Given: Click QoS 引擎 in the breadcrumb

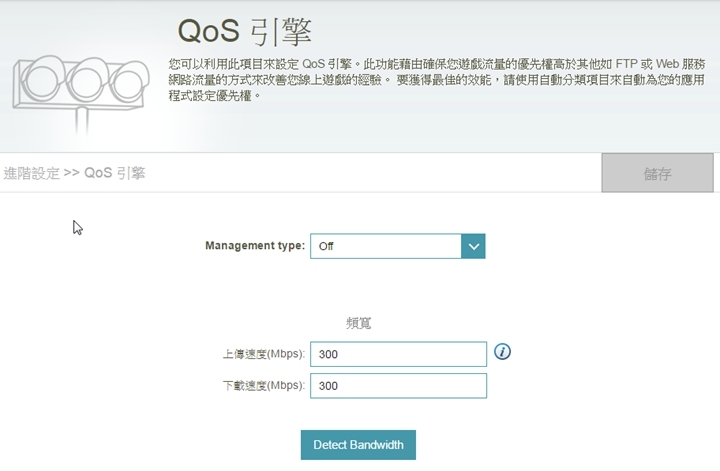Looking at the screenshot, I should [x=115, y=173].
